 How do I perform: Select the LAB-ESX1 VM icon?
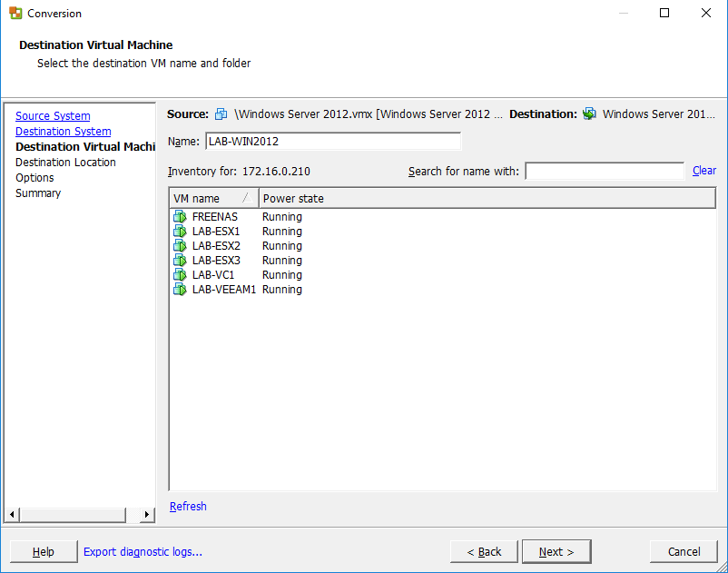180,232
